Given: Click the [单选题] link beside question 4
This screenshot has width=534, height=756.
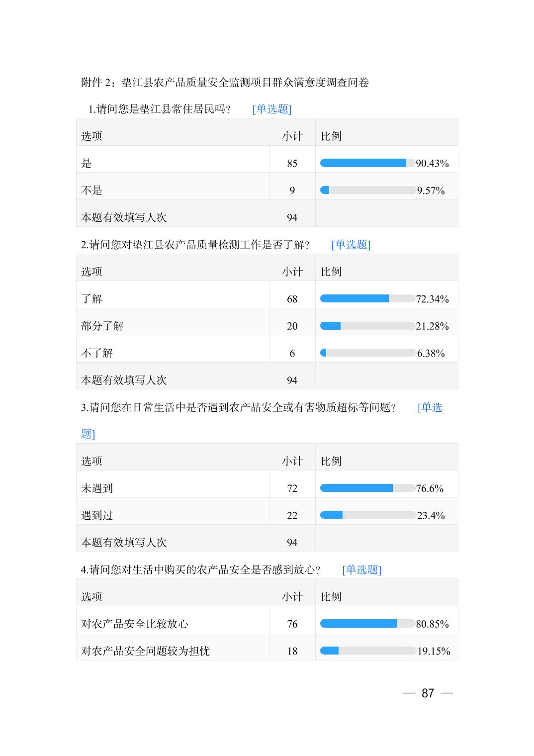Looking at the screenshot, I should [x=361, y=570].
